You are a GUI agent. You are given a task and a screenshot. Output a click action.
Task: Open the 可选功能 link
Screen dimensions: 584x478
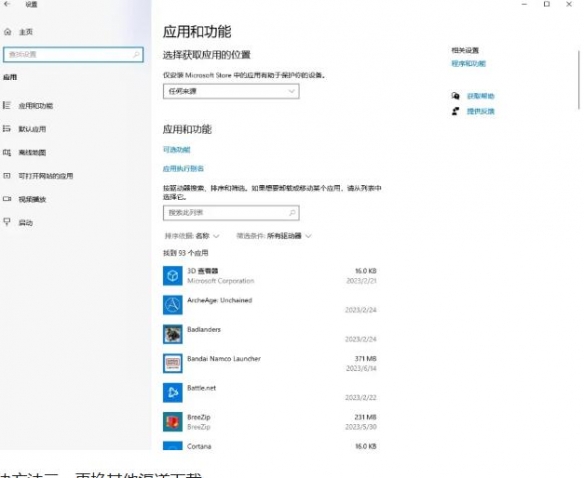pos(177,150)
